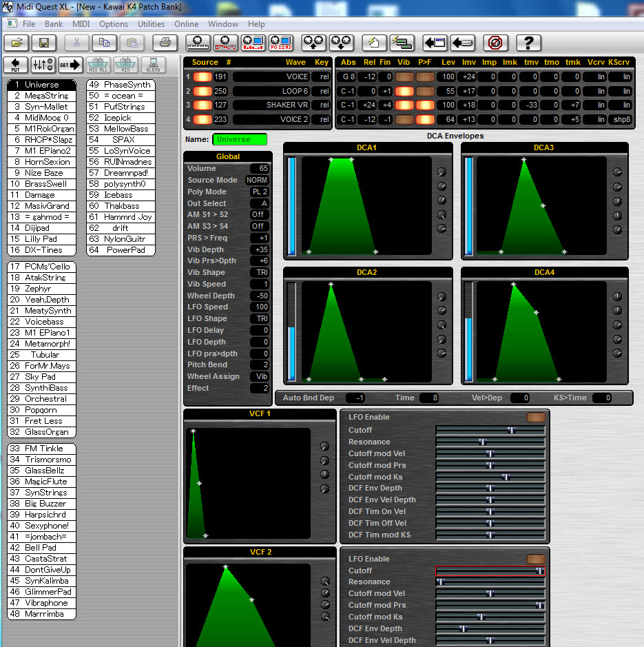Click the faders and knobs icon

pos(43,65)
